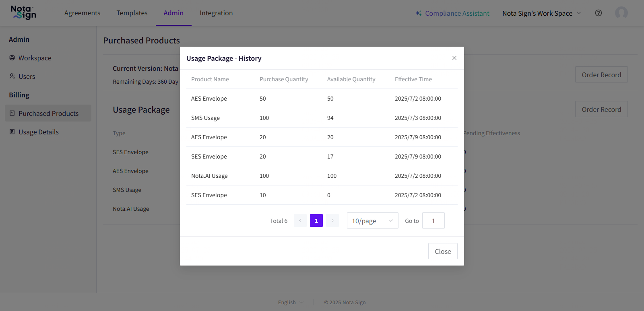
Task: Click the next page arrow
Action: (332, 220)
